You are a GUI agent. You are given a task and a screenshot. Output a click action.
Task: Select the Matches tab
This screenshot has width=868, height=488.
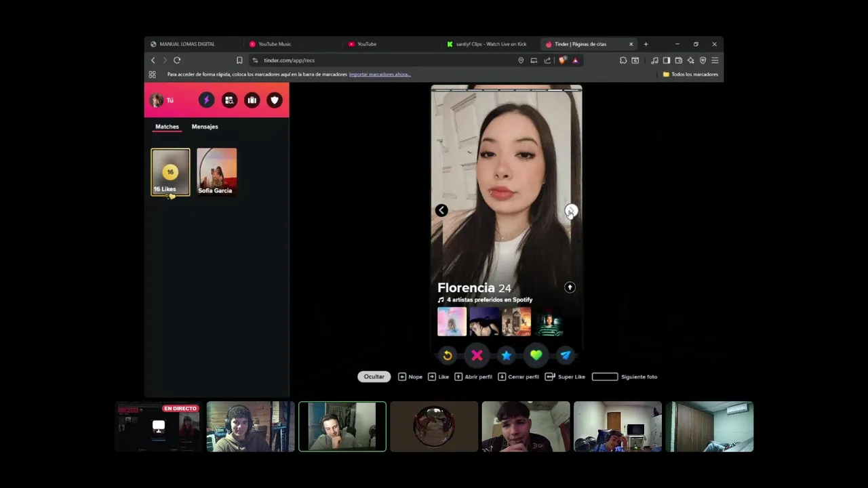click(167, 127)
